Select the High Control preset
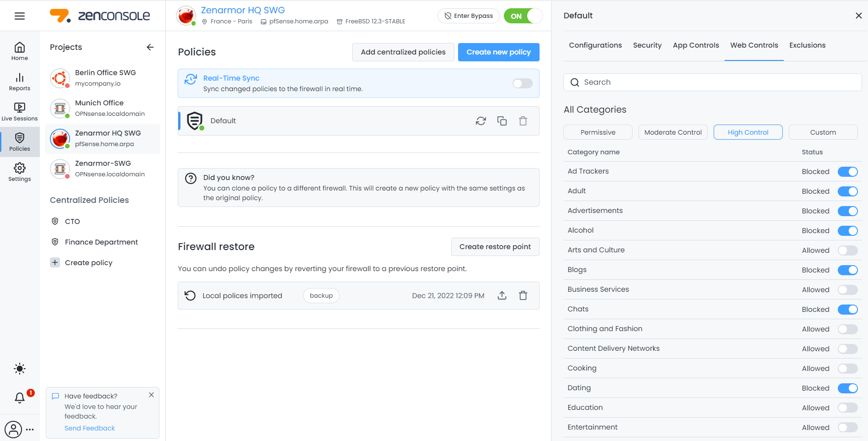The height and width of the screenshot is (441, 868). point(748,132)
